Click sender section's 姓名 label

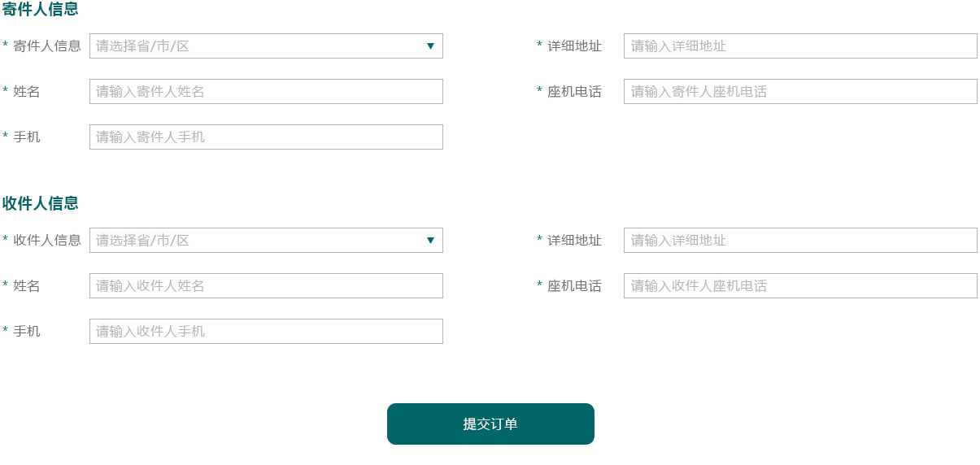click(x=27, y=92)
